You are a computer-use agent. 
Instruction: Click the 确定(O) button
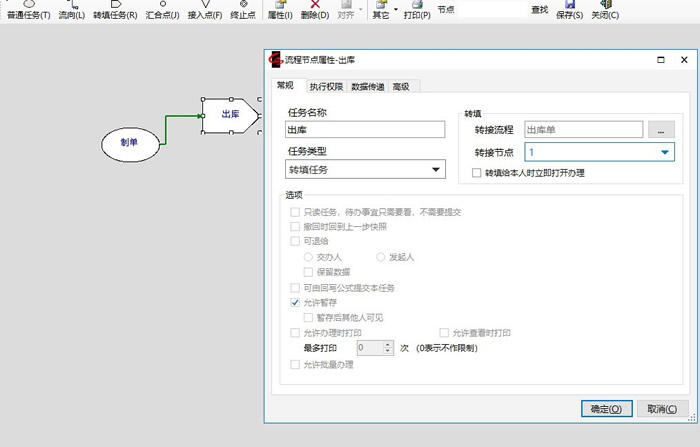pos(606,409)
